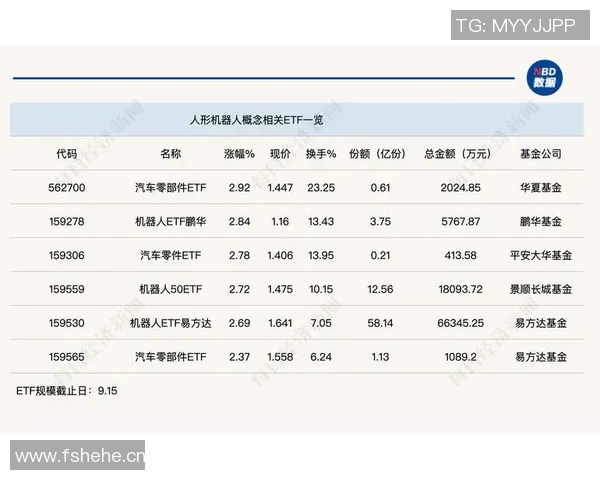
Task: Click the share value 58.14
Action: pos(380,323)
